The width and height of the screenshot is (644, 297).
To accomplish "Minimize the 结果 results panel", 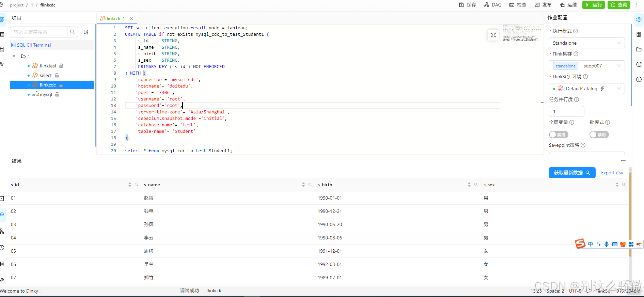I will coord(623,161).
